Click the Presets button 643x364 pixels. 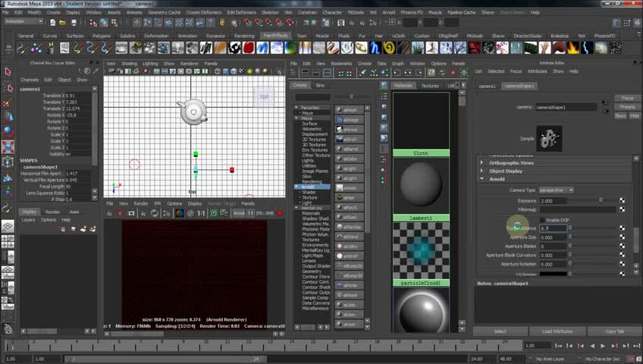coord(626,107)
